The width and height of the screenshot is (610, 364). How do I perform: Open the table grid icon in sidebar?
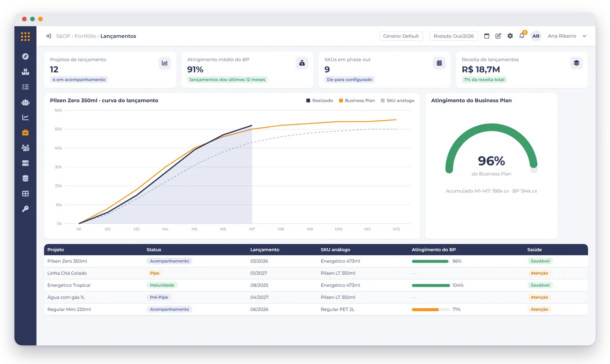(25, 194)
